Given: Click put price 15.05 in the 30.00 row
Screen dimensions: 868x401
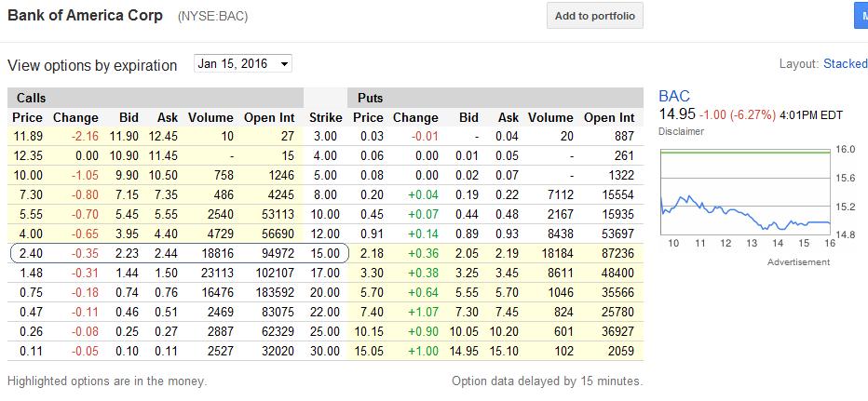Looking at the screenshot, I should (x=368, y=351).
